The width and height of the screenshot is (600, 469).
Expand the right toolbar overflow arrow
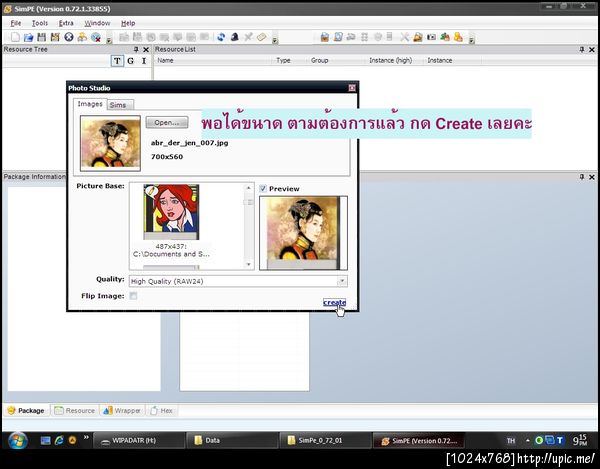click(x=472, y=39)
